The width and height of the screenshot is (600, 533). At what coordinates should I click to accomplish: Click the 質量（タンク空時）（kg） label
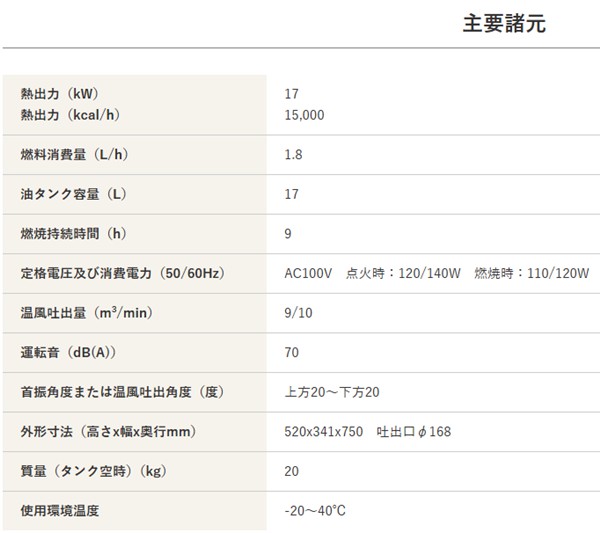point(92,471)
